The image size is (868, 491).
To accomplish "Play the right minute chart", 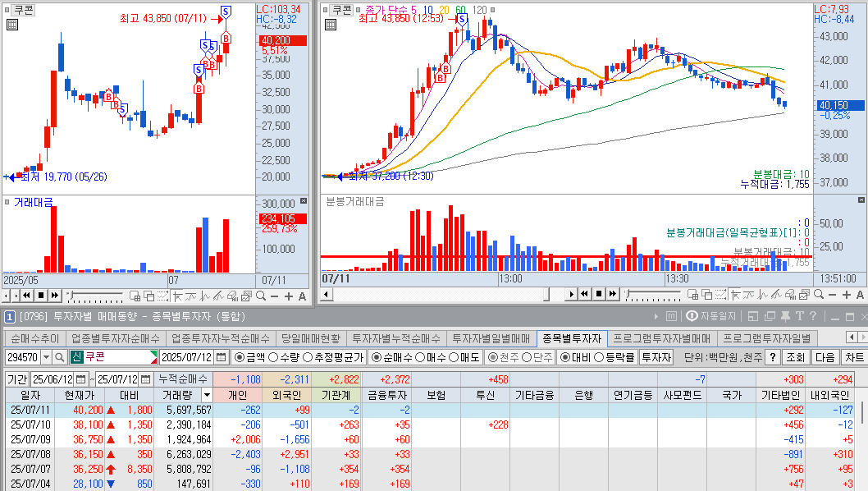I will pos(571,294).
